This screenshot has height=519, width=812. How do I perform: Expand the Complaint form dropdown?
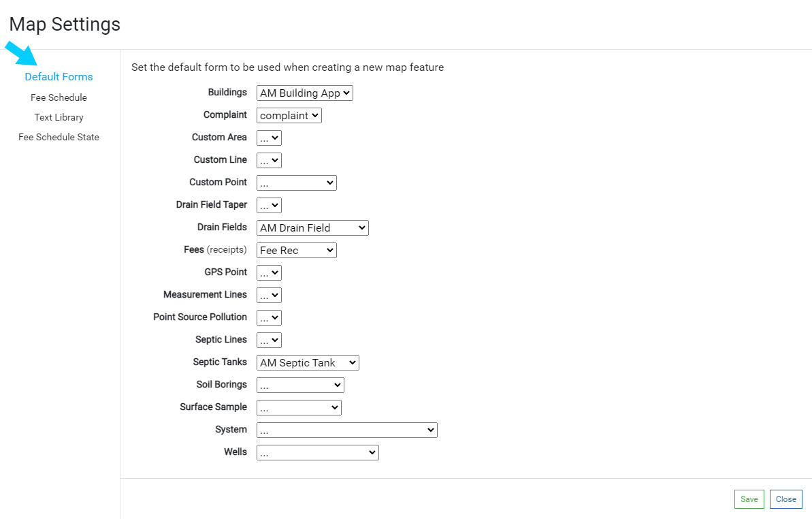(289, 116)
